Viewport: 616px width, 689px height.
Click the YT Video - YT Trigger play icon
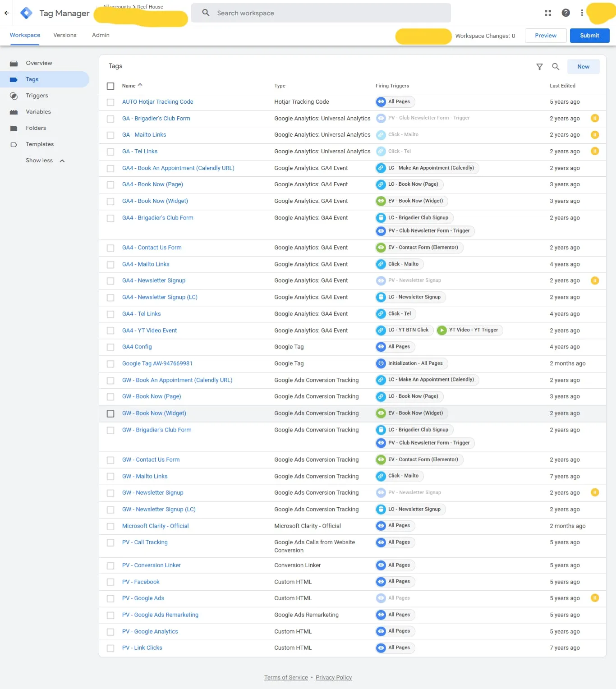click(x=442, y=330)
